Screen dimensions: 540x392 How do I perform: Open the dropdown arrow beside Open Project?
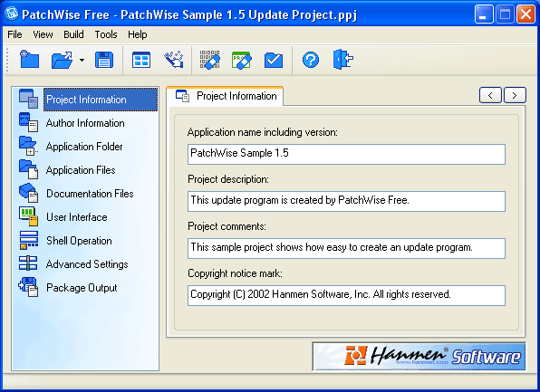[x=82, y=60]
